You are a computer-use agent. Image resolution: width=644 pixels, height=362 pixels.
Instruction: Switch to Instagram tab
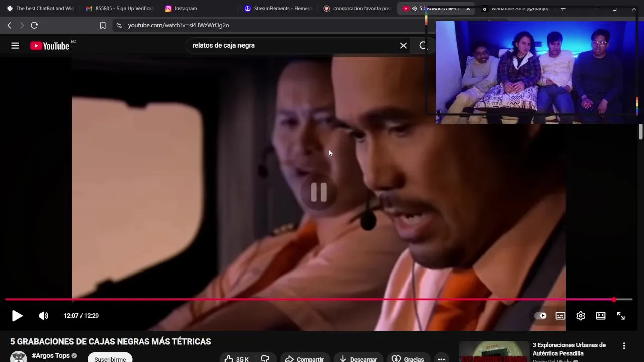199,9
